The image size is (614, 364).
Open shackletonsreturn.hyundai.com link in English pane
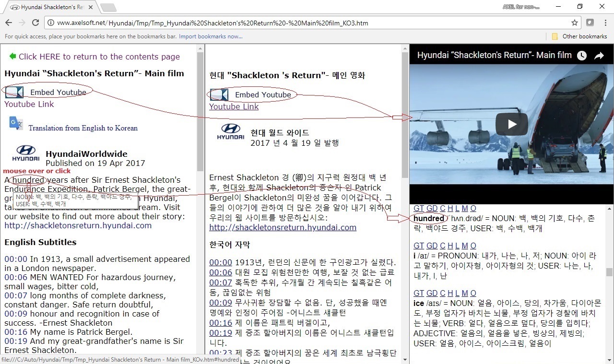[x=78, y=225]
